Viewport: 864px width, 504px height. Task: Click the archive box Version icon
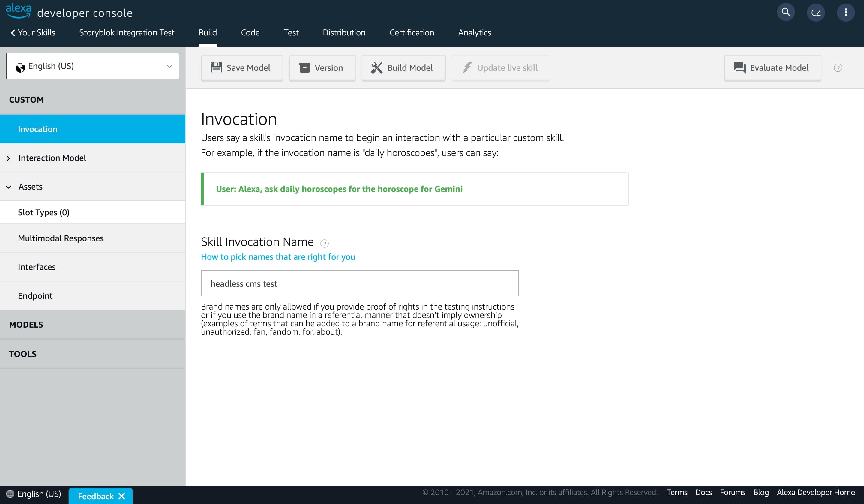click(x=304, y=68)
